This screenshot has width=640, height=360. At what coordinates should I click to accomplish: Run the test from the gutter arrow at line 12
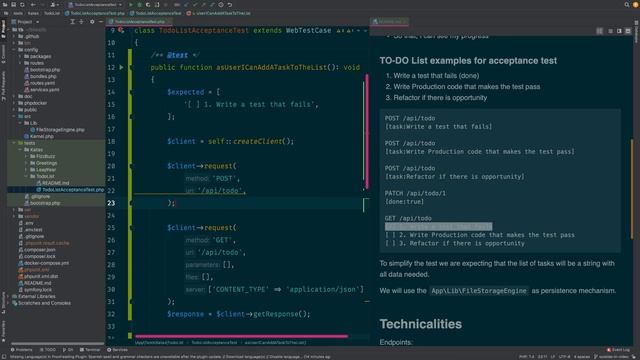coord(121,67)
